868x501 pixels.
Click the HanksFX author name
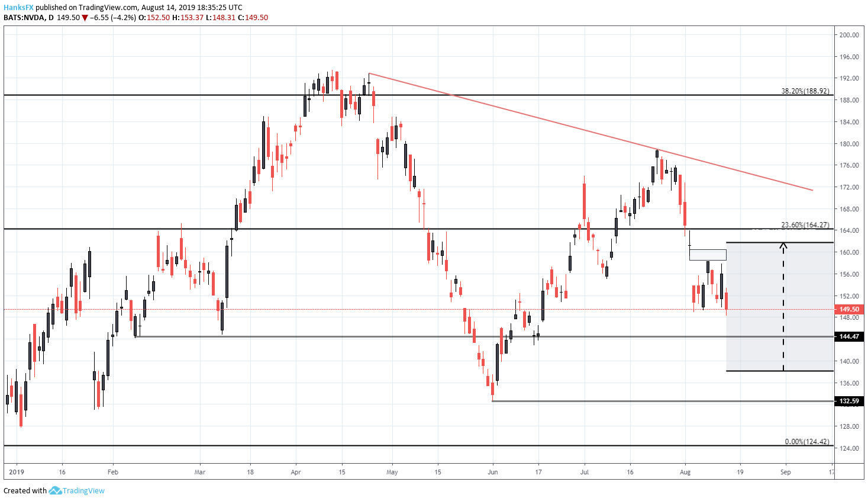coord(18,8)
